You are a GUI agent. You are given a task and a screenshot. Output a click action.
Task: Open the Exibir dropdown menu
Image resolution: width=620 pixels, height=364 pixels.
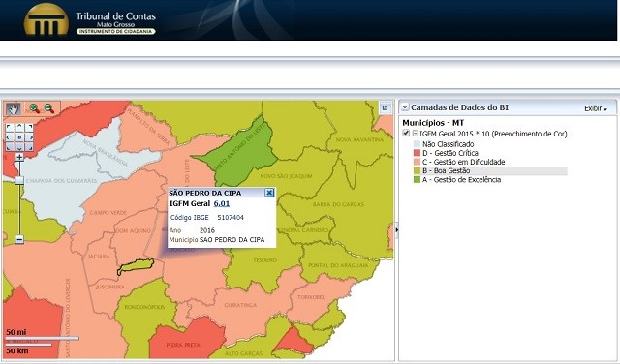[x=596, y=108]
